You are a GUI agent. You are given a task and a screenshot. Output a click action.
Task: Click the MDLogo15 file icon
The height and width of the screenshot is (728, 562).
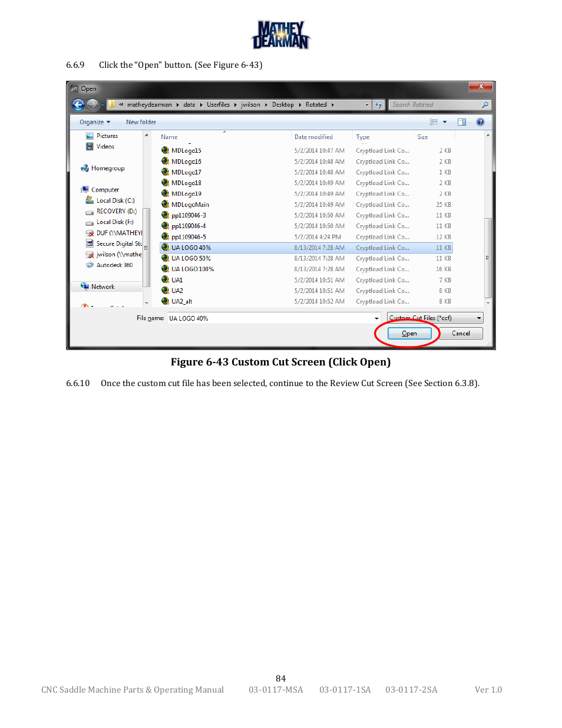pyautogui.click(x=165, y=150)
